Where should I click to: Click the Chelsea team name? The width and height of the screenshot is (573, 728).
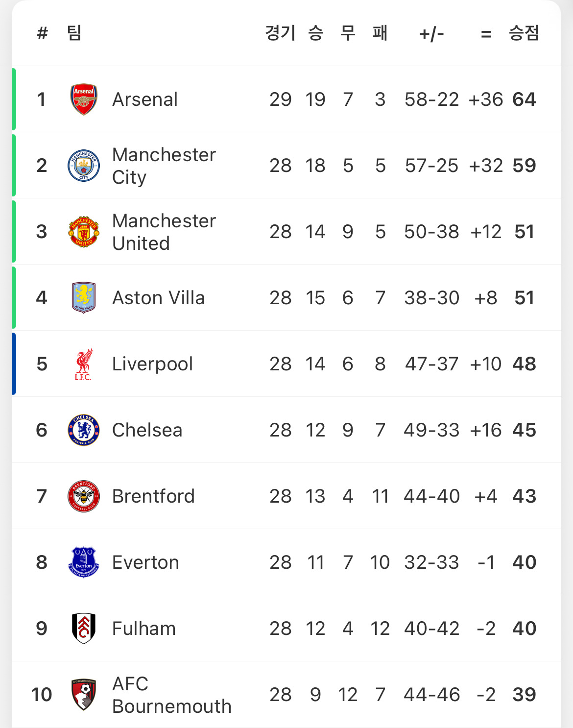point(147,430)
